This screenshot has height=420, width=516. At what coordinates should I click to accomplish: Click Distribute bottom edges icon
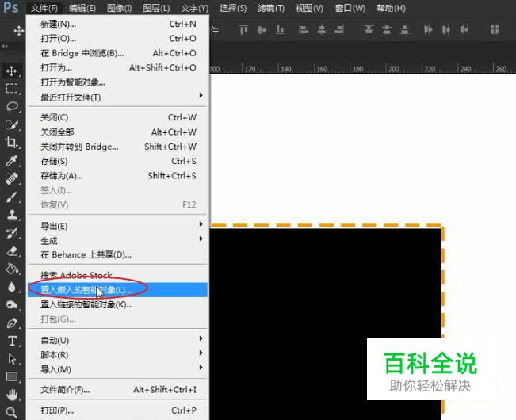click(x=404, y=30)
